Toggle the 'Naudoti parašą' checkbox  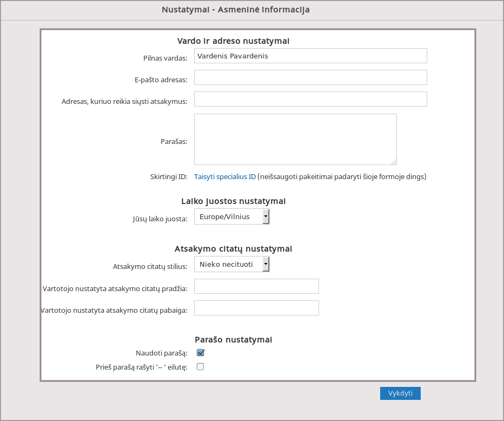(201, 353)
